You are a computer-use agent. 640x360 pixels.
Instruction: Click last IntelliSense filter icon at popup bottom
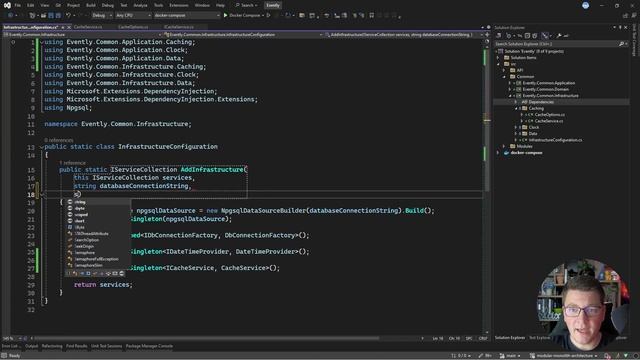pos(122,273)
